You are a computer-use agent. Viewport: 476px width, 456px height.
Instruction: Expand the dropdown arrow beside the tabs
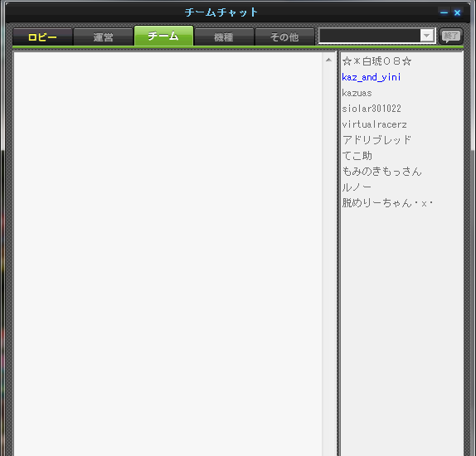pos(426,36)
